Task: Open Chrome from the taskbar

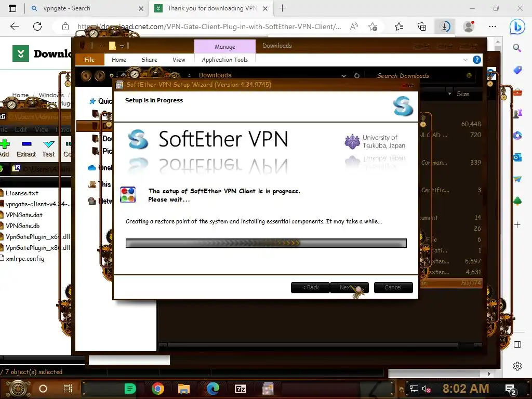Action: point(158,389)
